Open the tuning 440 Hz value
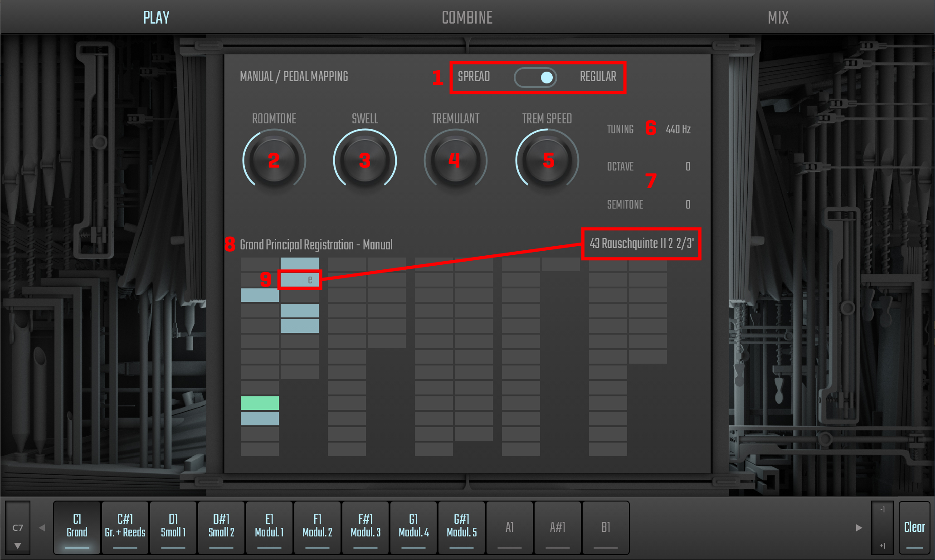Viewport: 935px width, 560px height. (x=677, y=129)
